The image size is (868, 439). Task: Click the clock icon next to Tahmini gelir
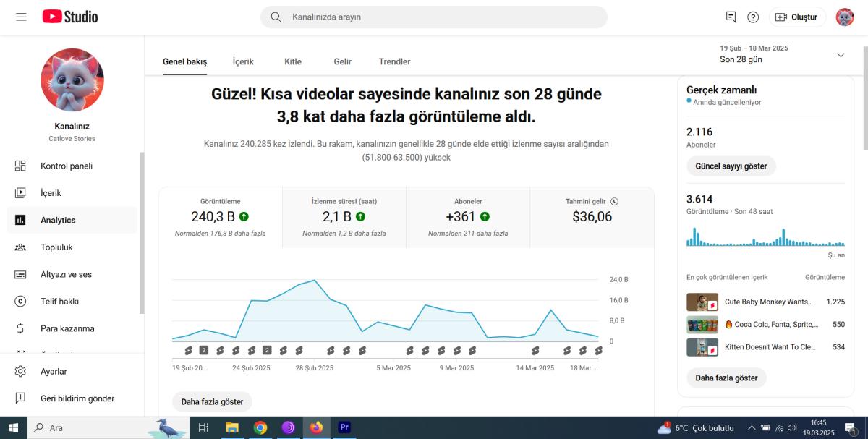tap(614, 201)
